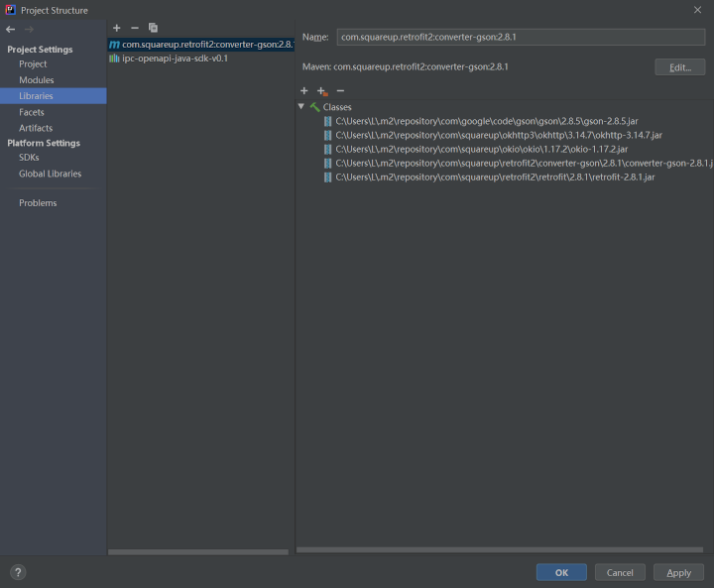Add a root to the library classes
Viewport: 714px width, 588px height.
pyautogui.click(x=304, y=90)
